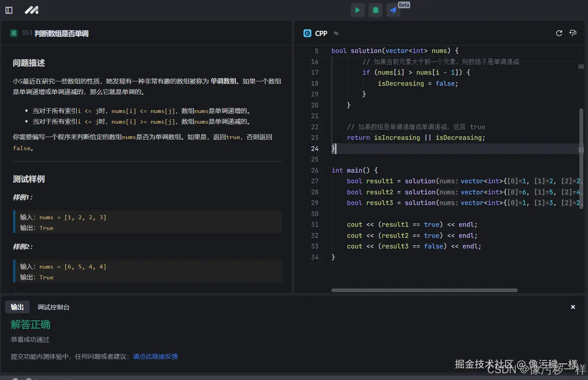588x380 pixels.
Task: Click the 恭喜成功通过 message
Action: pos(30,340)
